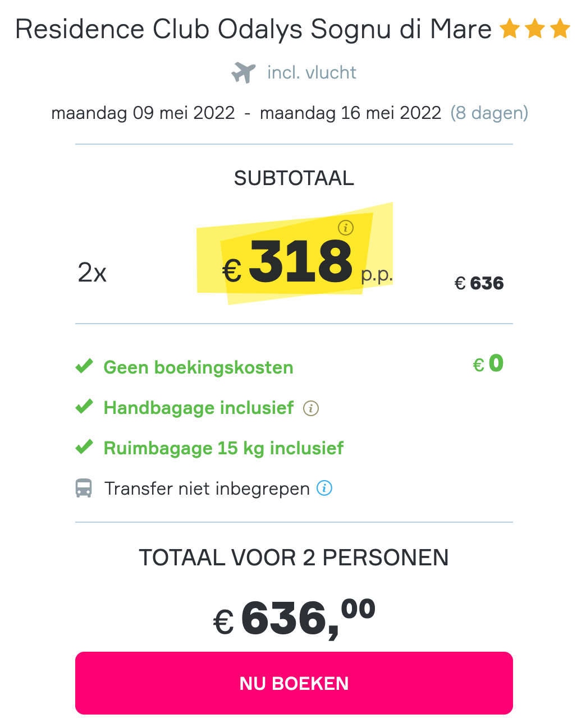586x728 pixels.
Task: Click the departure date maandag 09 mei 2022
Action: [143, 113]
